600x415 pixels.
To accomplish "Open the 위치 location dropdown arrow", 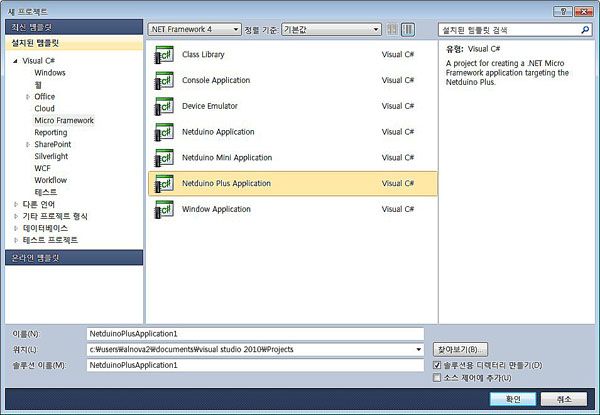I will point(418,349).
